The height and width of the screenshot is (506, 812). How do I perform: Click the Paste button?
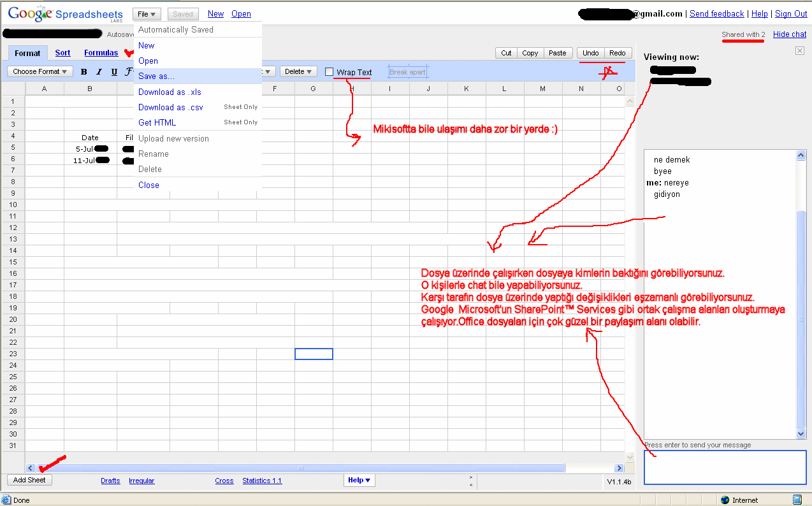tap(558, 54)
